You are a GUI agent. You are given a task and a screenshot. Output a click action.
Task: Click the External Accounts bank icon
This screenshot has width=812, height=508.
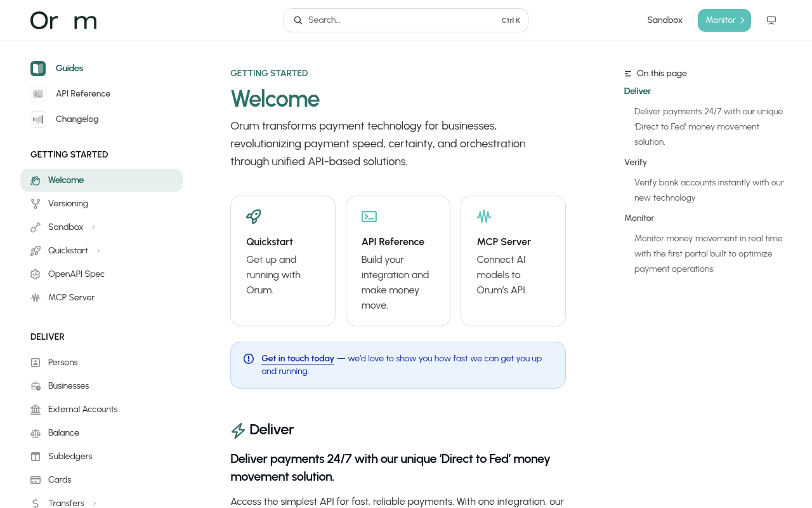(36, 410)
